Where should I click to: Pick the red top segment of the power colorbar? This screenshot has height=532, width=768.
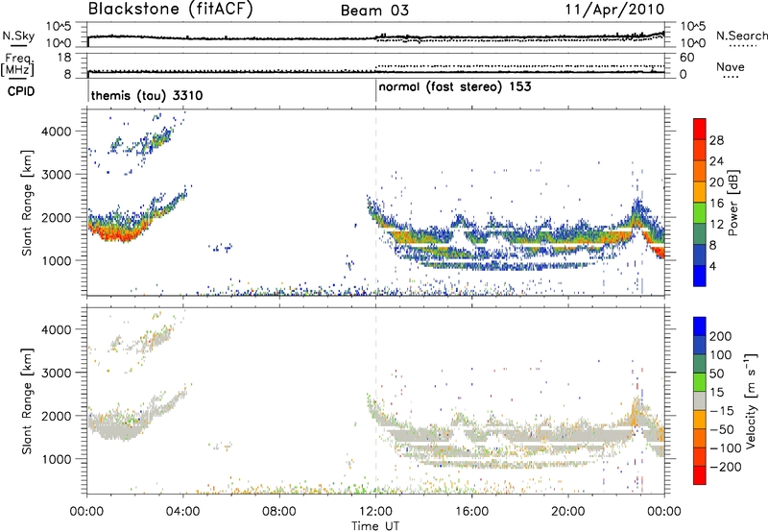[700, 129]
